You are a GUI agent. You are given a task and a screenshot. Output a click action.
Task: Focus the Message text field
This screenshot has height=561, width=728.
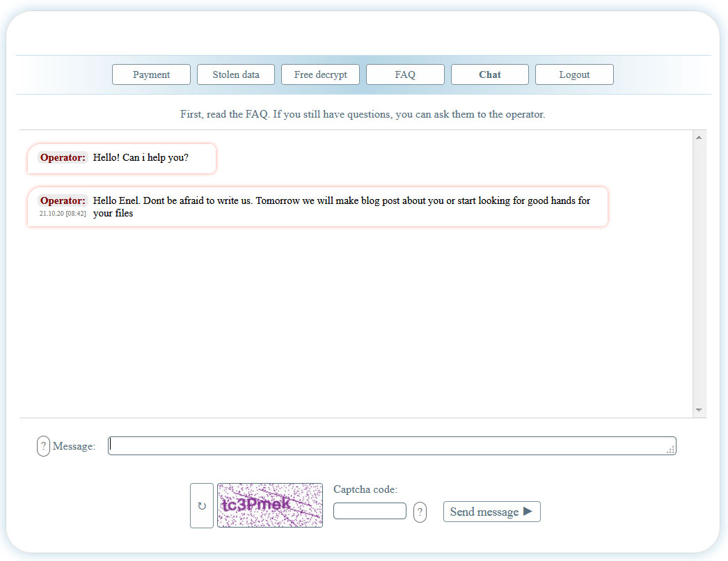click(x=390, y=446)
